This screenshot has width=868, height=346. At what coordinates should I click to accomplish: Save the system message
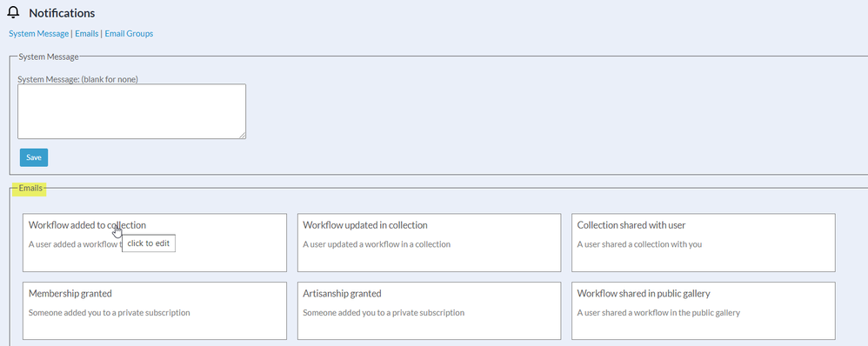point(34,157)
